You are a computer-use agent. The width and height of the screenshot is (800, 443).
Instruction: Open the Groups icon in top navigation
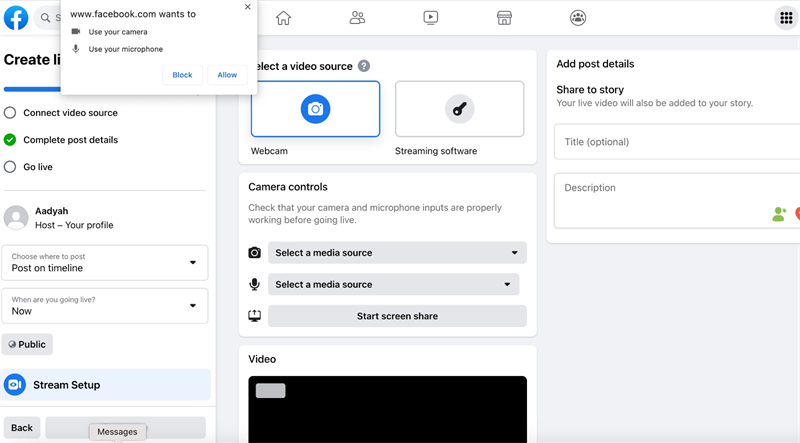(x=578, y=18)
